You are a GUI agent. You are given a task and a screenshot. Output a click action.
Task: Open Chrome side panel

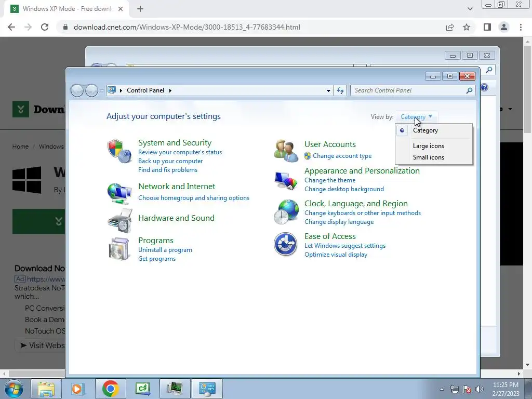pyautogui.click(x=487, y=27)
